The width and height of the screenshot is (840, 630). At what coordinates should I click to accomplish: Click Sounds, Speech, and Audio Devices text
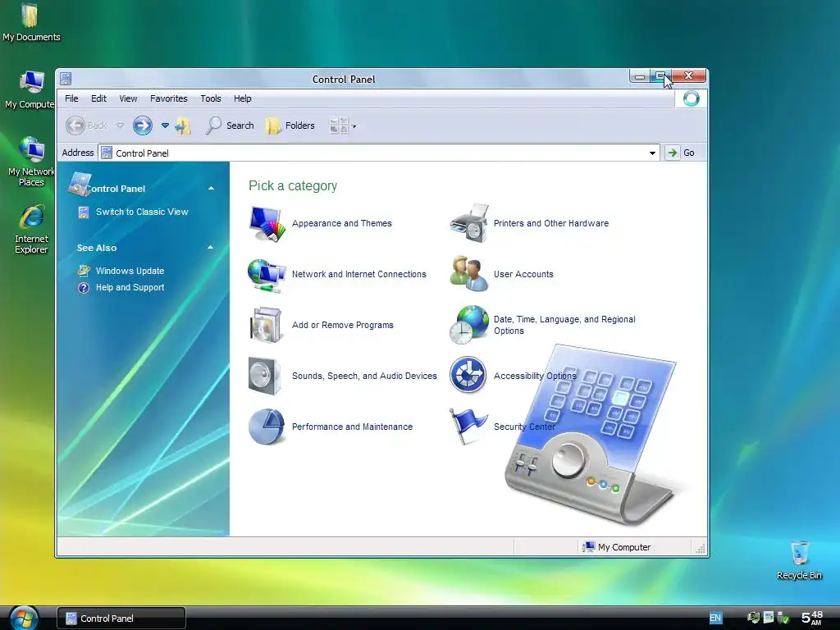pyautogui.click(x=364, y=376)
